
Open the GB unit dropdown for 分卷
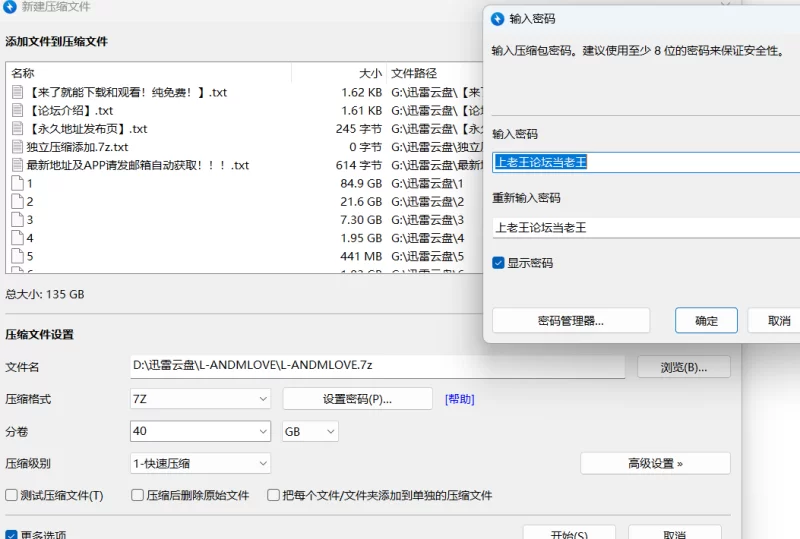pyautogui.click(x=311, y=431)
